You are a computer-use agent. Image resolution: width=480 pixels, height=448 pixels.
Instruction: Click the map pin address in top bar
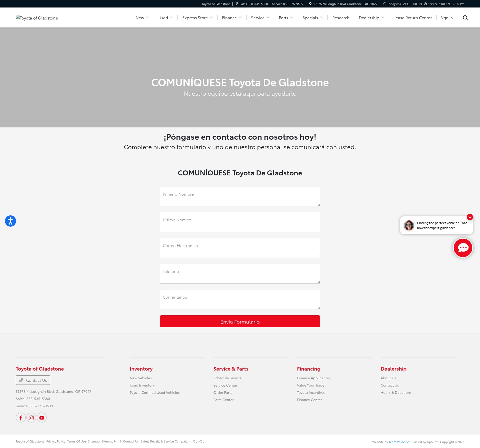(x=343, y=4)
